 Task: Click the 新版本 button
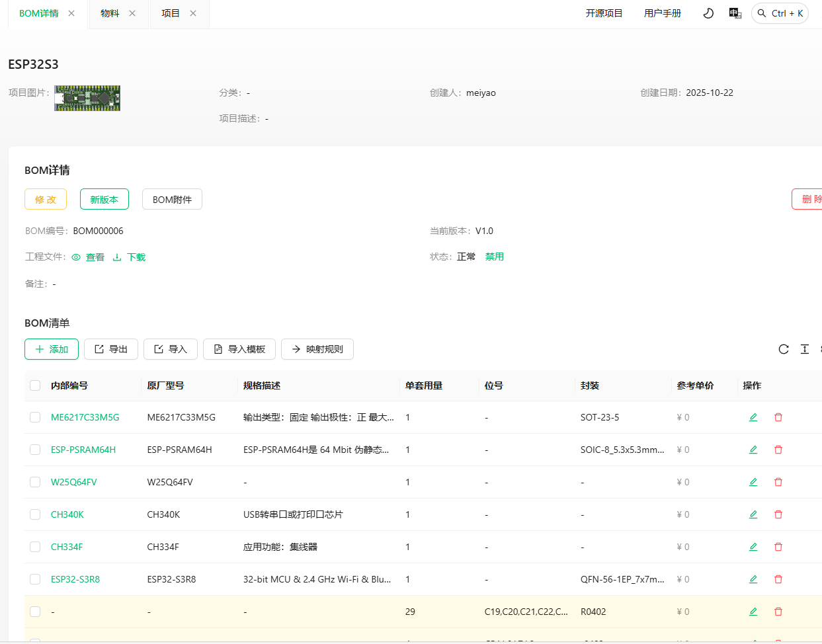[104, 199]
